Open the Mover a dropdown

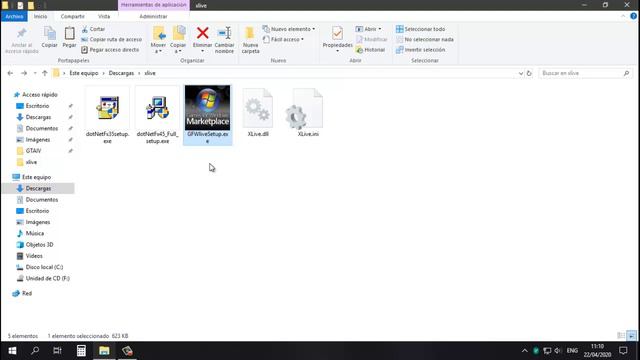[158, 40]
